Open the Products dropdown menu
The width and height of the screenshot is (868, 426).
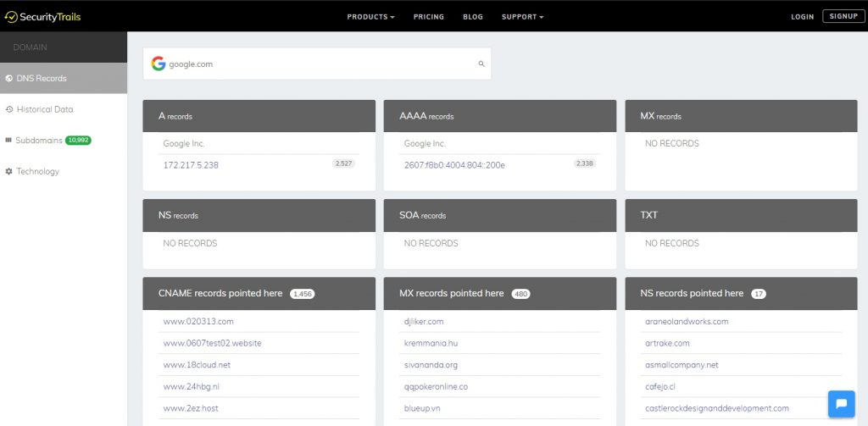click(x=371, y=17)
